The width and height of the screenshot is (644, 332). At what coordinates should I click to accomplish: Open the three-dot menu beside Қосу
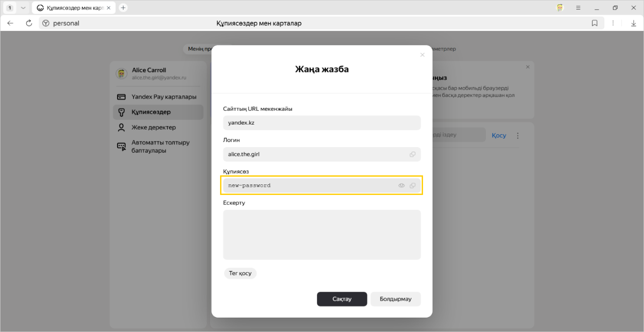[x=518, y=136]
